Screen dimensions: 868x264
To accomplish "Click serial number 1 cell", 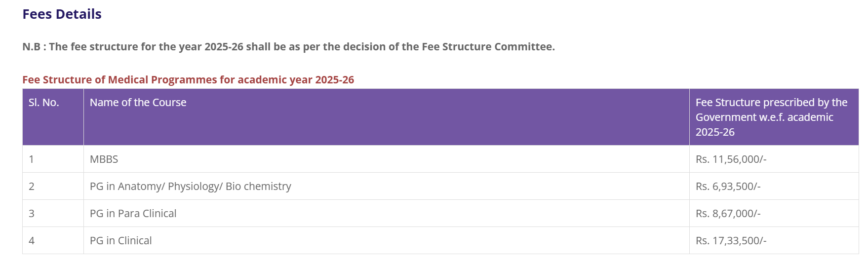I will pos(32,159).
